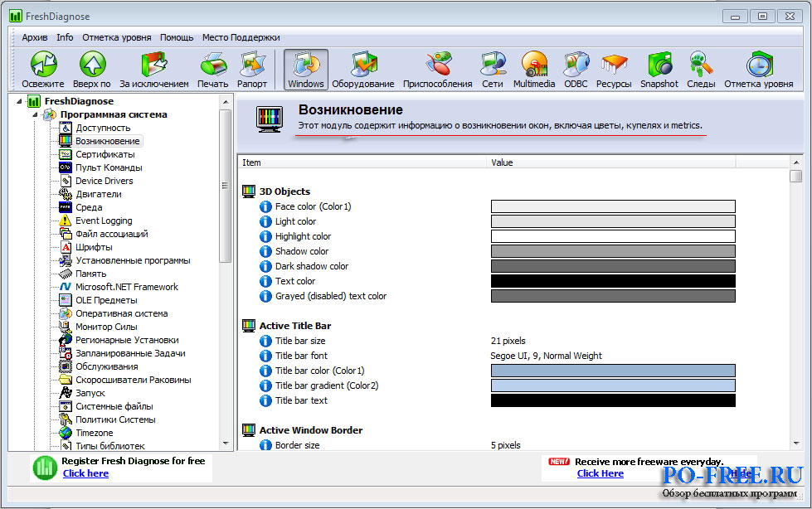Image resolution: width=812 pixels, height=509 pixels.
Task: Open the Сети network icon
Action: 493,65
